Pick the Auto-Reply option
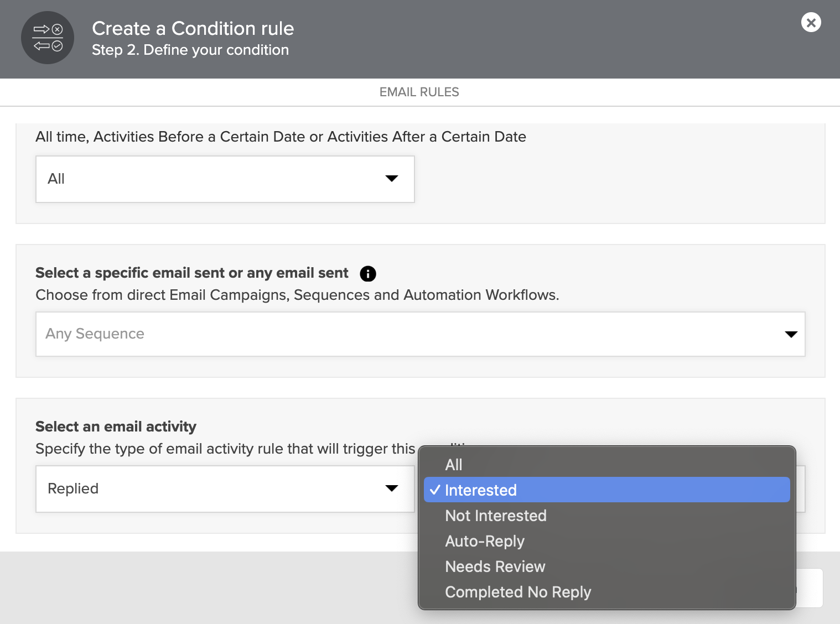Image resolution: width=840 pixels, height=624 pixels. tap(485, 541)
